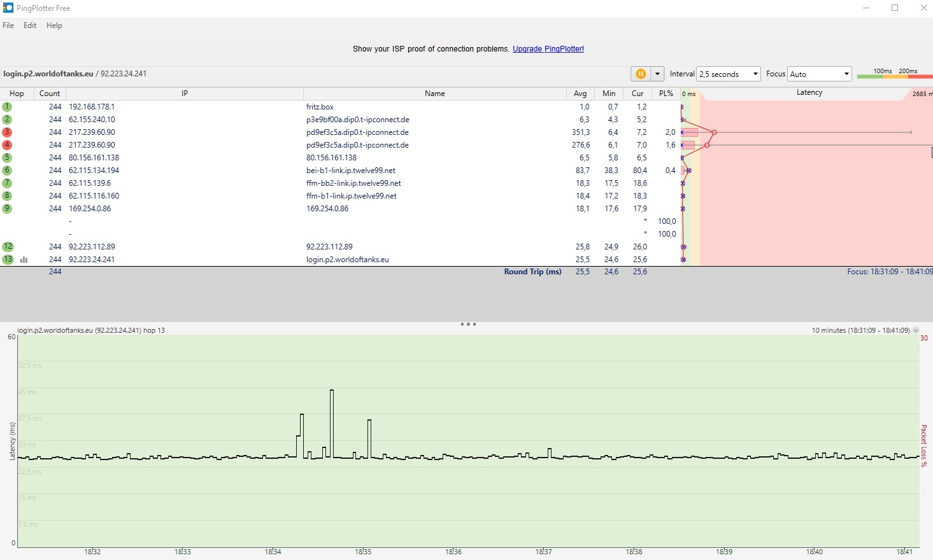Click the target address field login.p2.worldoftanks.eu
Screen dimensions: 933x560
tap(315, 74)
